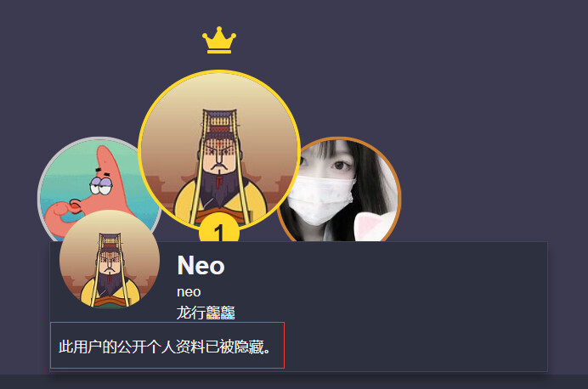Click the hidden public profile notice text
Screen dimensions: 588x389
[x=164, y=347]
